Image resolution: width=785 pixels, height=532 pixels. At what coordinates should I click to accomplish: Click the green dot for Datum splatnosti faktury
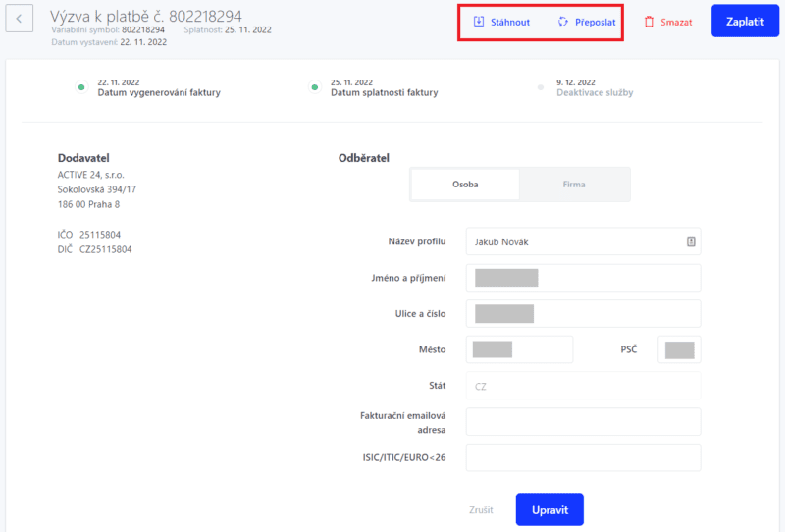pos(314,87)
